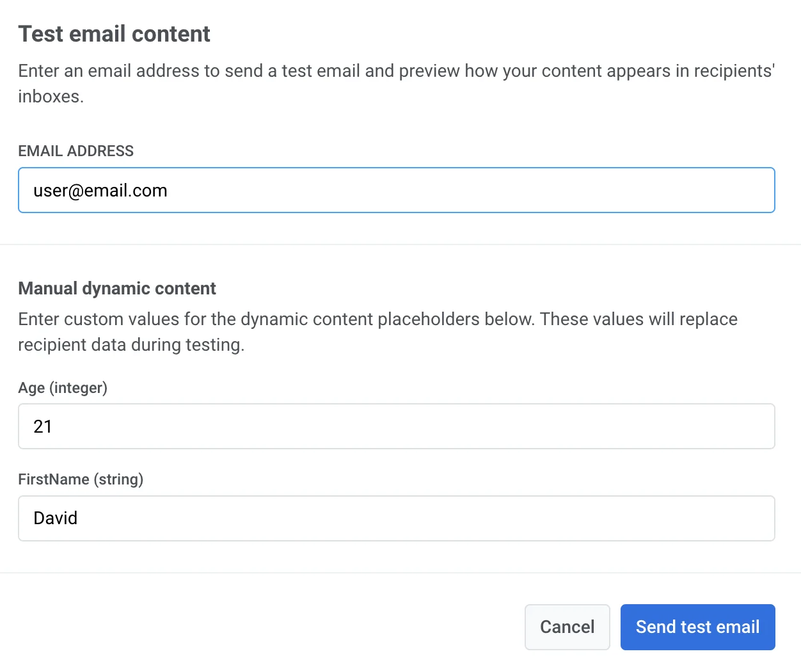Click empty space right of David value
This screenshot has width=801, height=672.
[x=448, y=518]
